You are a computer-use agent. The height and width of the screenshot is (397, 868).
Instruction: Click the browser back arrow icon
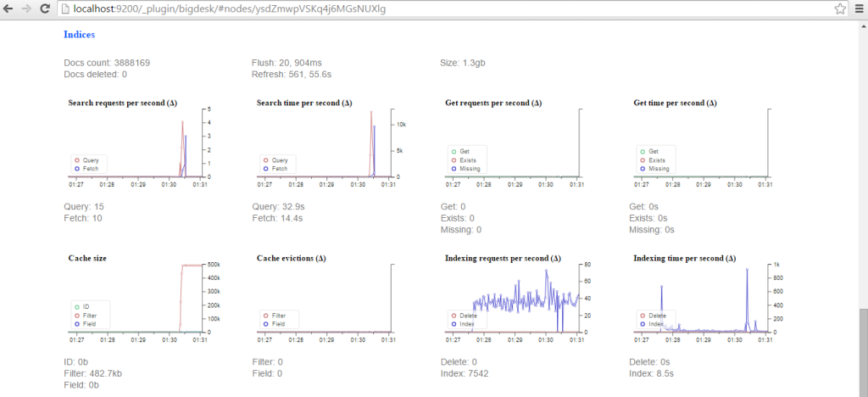pyautogui.click(x=9, y=8)
